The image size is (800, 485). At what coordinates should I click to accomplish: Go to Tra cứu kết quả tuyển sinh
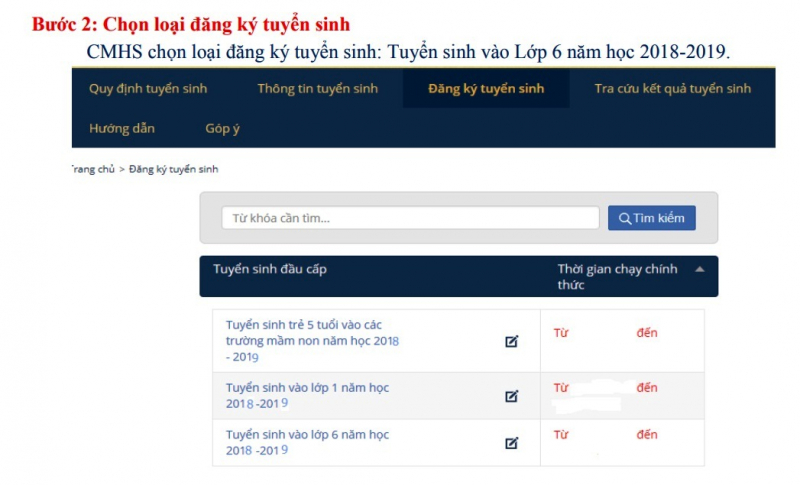[672, 89]
